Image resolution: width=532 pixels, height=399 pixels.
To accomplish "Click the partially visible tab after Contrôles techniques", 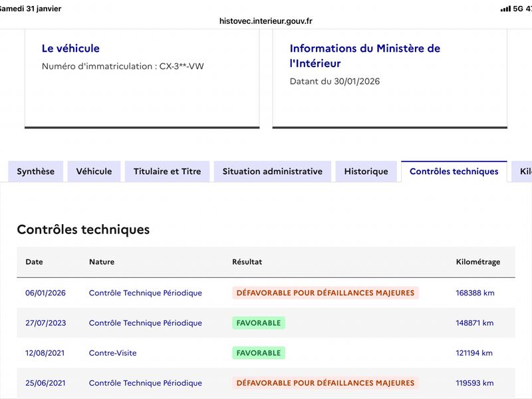I will coord(525,172).
